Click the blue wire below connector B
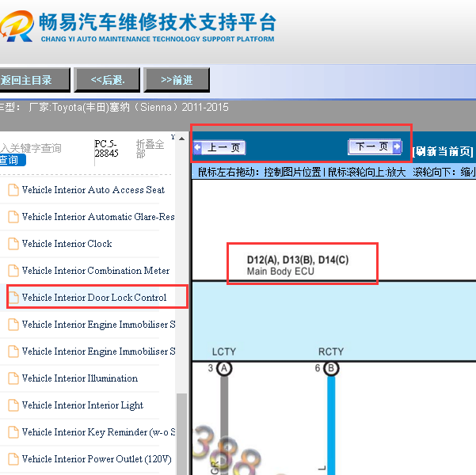Screen dimensions: 476x475 [x=331, y=425]
